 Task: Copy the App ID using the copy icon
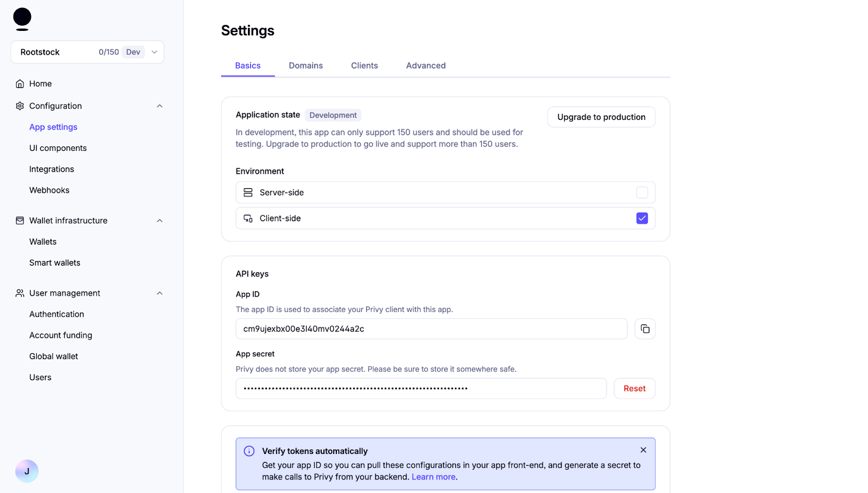[644, 329]
